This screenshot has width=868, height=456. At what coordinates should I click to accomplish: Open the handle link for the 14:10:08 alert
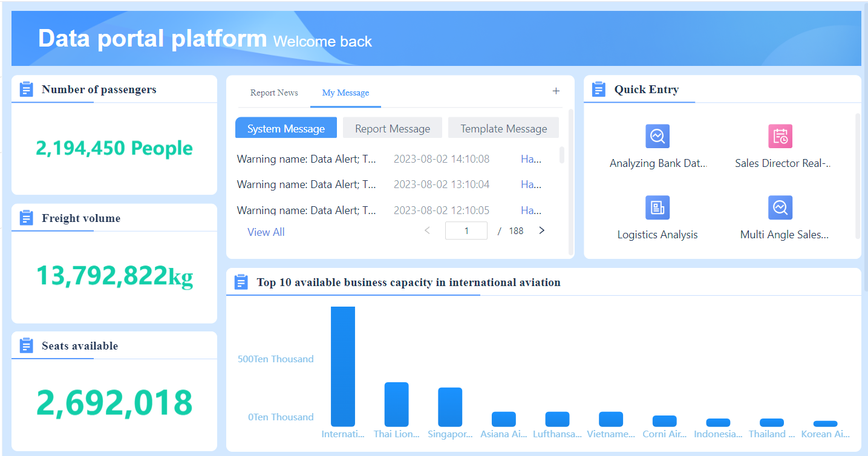point(531,159)
